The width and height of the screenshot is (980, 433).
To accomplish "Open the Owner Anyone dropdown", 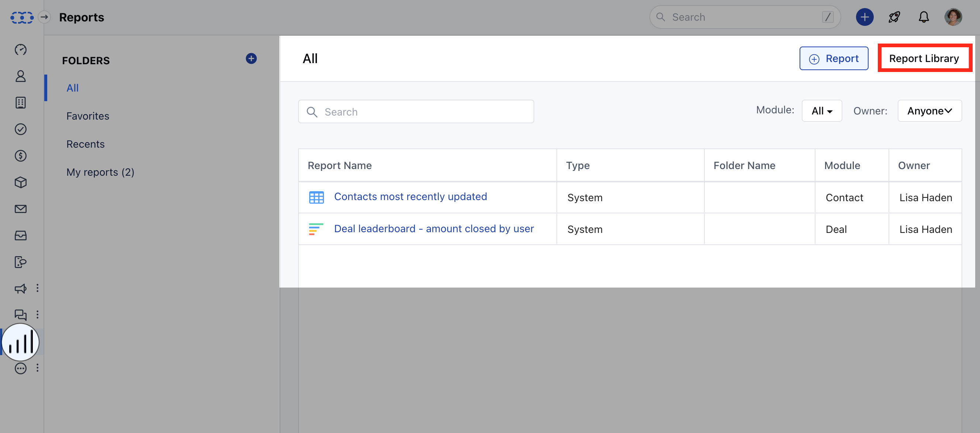I will click(x=929, y=111).
